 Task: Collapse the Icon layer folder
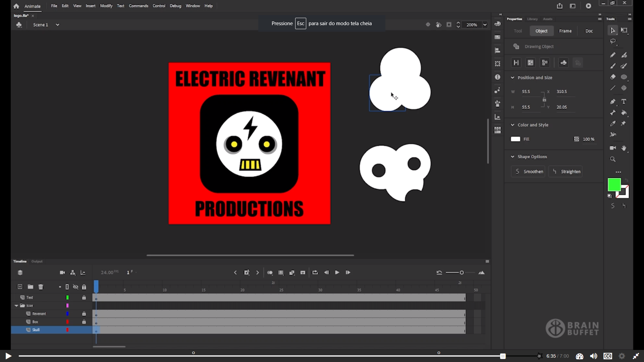[16, 306]
